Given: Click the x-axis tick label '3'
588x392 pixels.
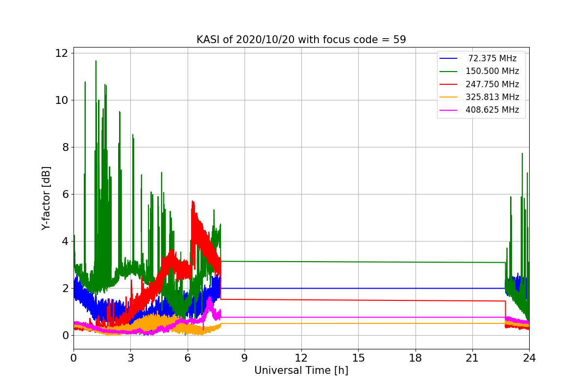Looking at the screenshot, I should point(130,358).
